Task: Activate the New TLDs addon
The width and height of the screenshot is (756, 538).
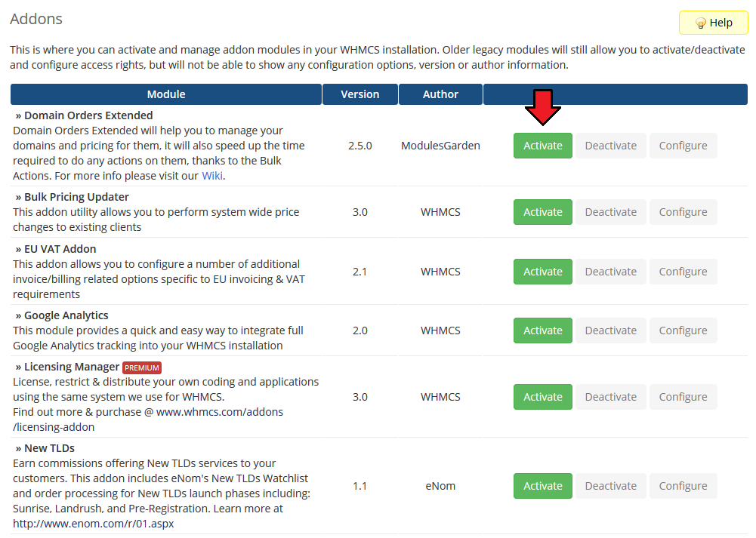Action: (542, 486)
